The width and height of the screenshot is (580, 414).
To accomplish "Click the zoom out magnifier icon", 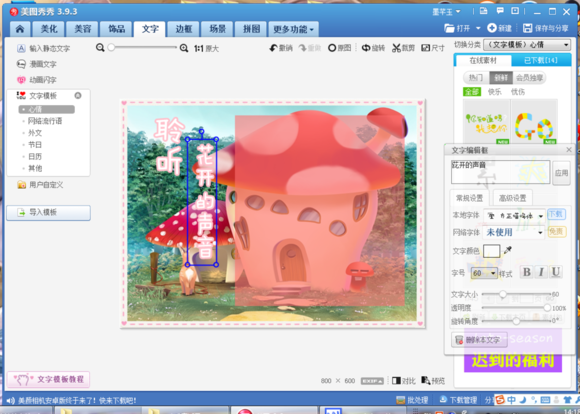I will [100, 48].
